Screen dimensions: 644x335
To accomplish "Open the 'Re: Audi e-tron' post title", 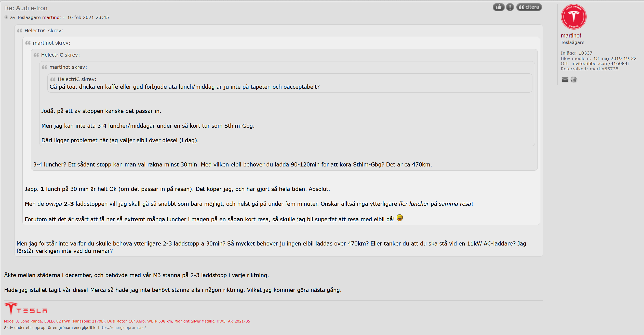I will tap(26, 8).
